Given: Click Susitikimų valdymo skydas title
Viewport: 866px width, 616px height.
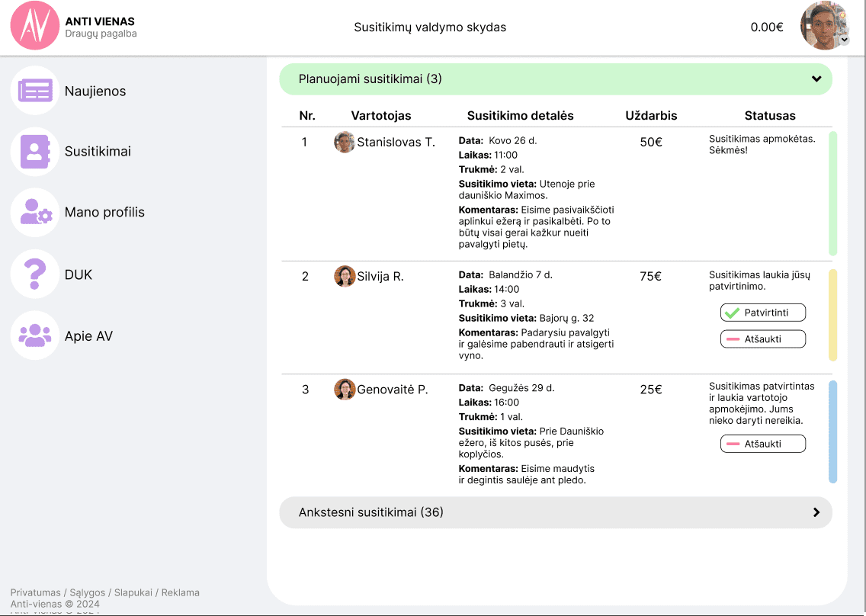Looking at the screenshot, I should 430,27.
